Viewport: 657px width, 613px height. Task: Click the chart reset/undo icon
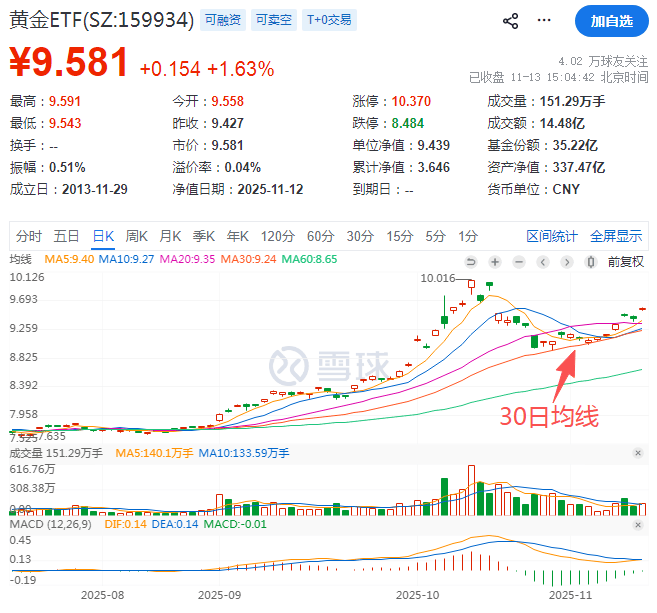pos(471,262)
